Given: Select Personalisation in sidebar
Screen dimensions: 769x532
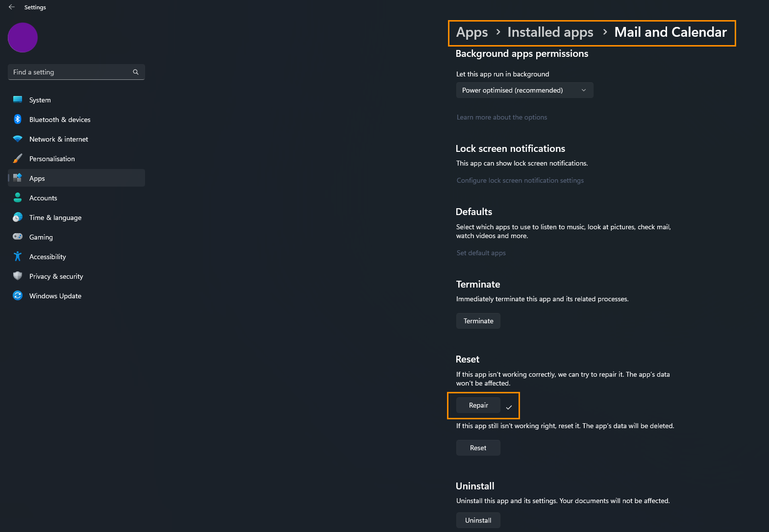Looking at the screenshot, I should point(76,159).
